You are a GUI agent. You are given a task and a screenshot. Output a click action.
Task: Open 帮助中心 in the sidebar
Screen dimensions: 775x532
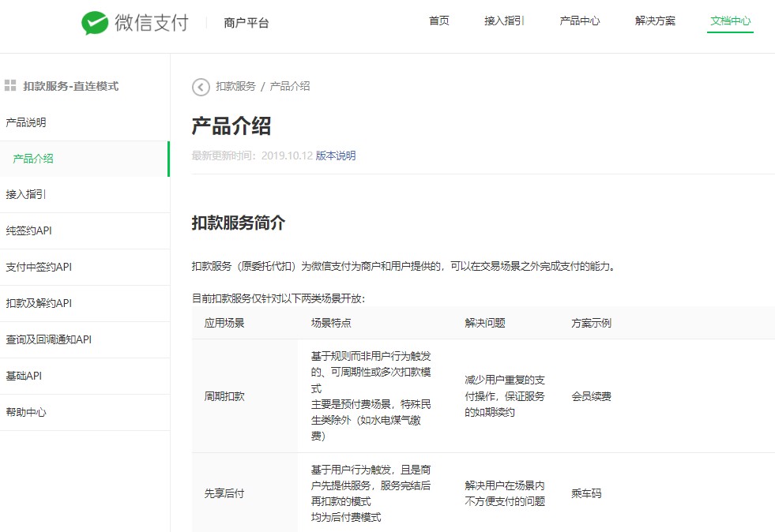[x=26, y=413]
